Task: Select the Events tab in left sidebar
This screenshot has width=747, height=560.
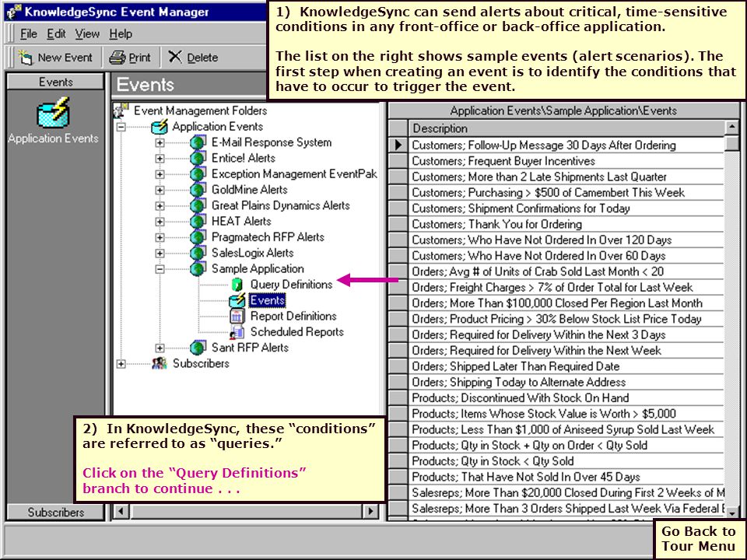Action: (x=55, y=82)
